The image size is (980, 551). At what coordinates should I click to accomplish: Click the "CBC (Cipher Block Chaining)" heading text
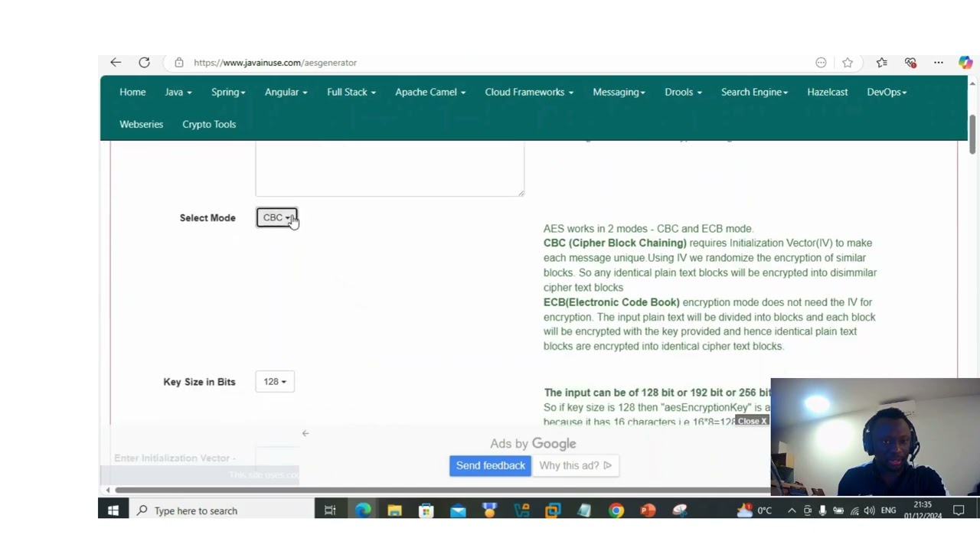click(x=615, y=243)
